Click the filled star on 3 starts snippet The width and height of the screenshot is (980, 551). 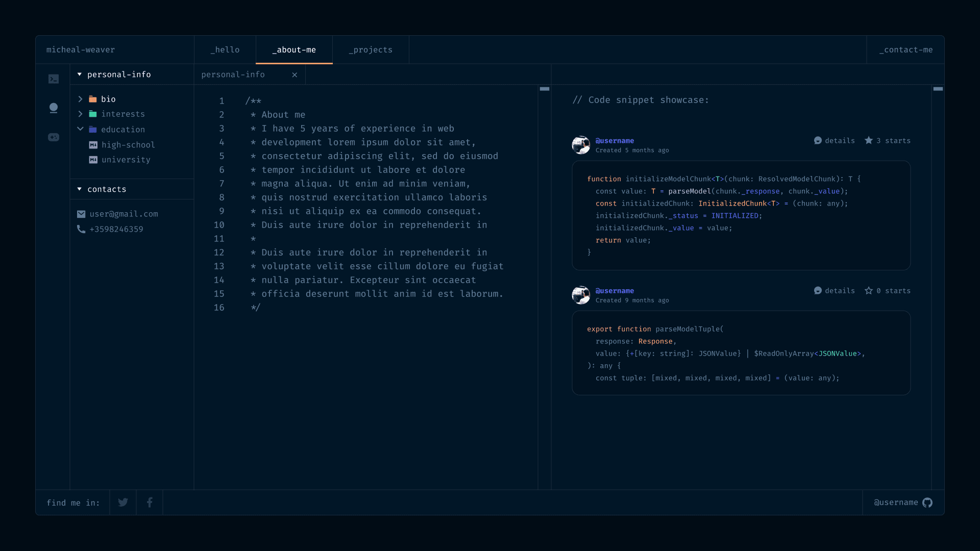coord(869,140)
